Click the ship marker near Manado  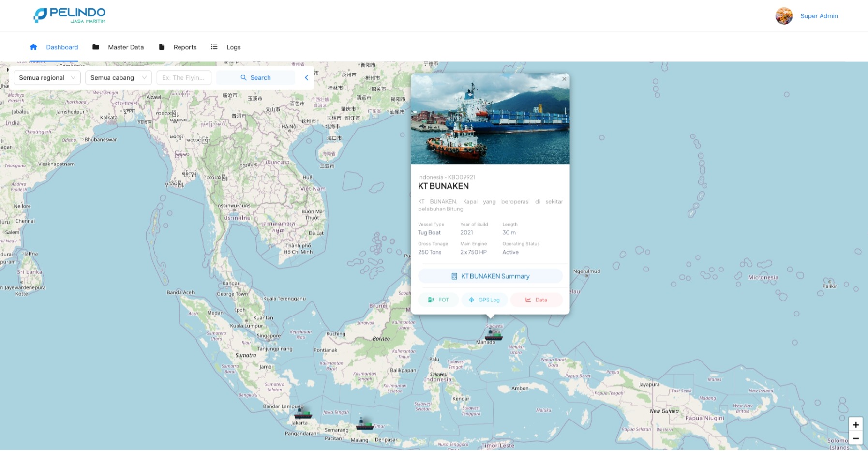pyautogui.click(x=494, y=335)
